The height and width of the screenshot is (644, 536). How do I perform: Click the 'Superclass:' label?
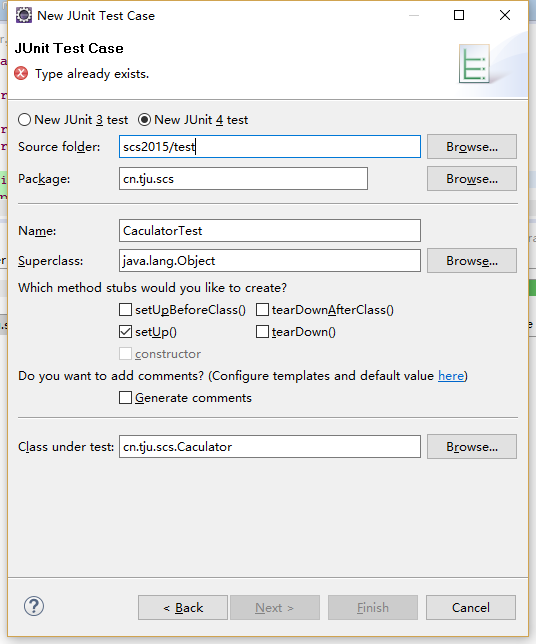tap(51, 261)
